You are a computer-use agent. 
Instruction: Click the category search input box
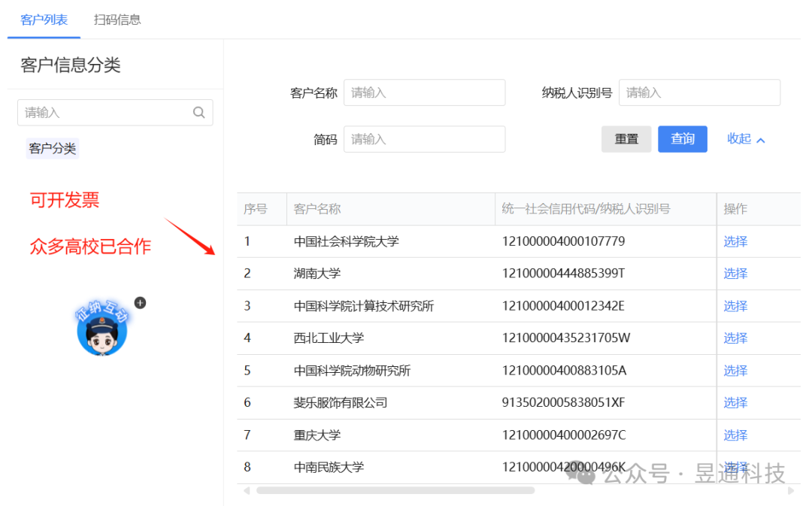coord(115,112)
